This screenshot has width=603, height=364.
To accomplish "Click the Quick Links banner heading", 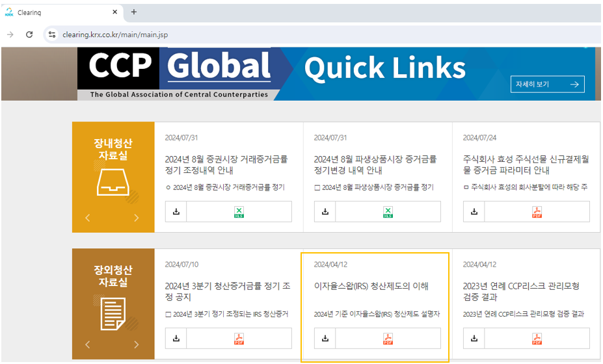I will (x=385, y=68).
